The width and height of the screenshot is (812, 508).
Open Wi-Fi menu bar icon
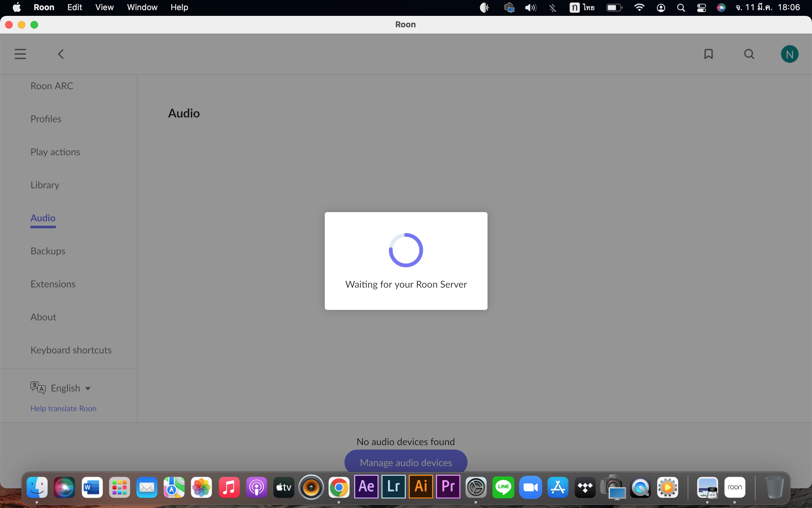pos(639,7)
